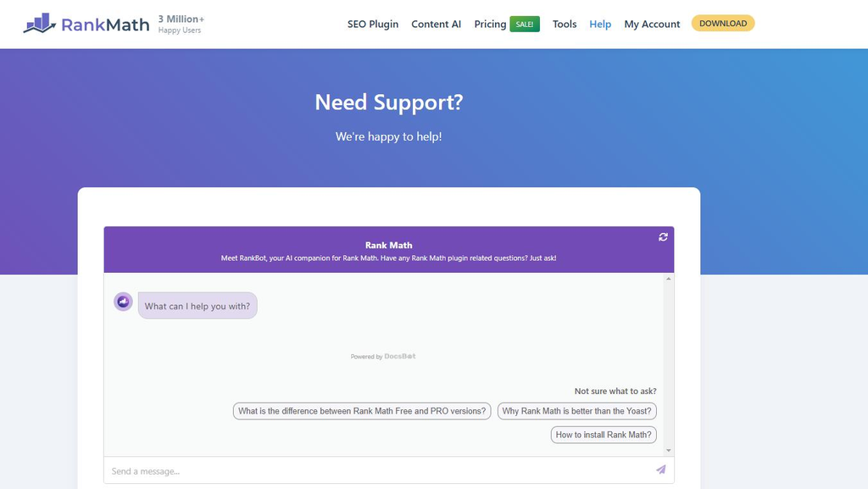The image size is (868, 489).
Task: Click the 'Rank Math' chat header title
Action: click(388, 245)
